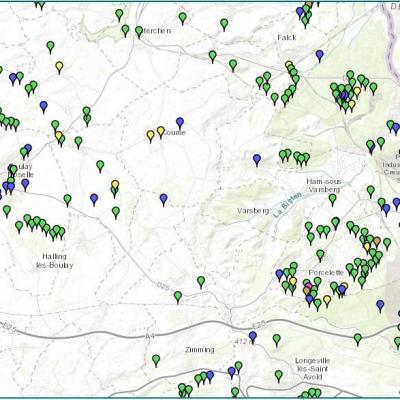Image resolution: width=400 pixels, height=400 pixels.
Task: Select green marker left of Zimming label
Action: tap(156, 360)
